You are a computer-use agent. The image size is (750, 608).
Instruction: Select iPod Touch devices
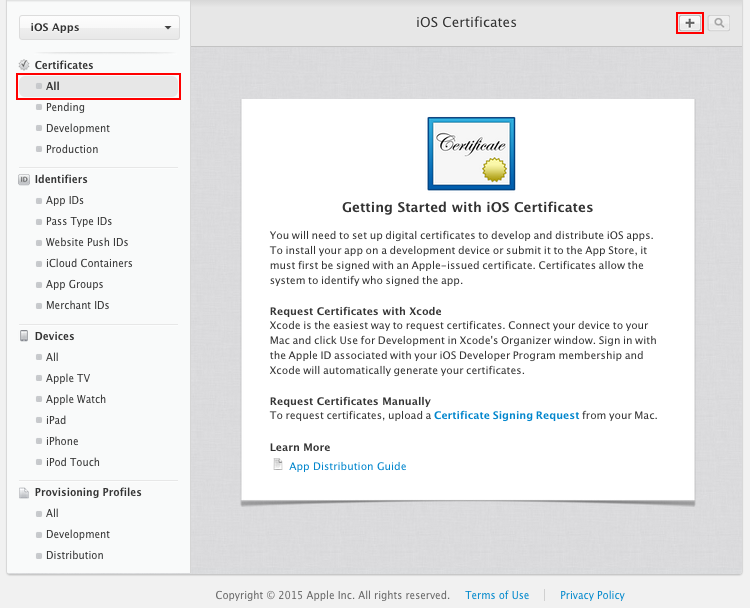tap(73, 462)
